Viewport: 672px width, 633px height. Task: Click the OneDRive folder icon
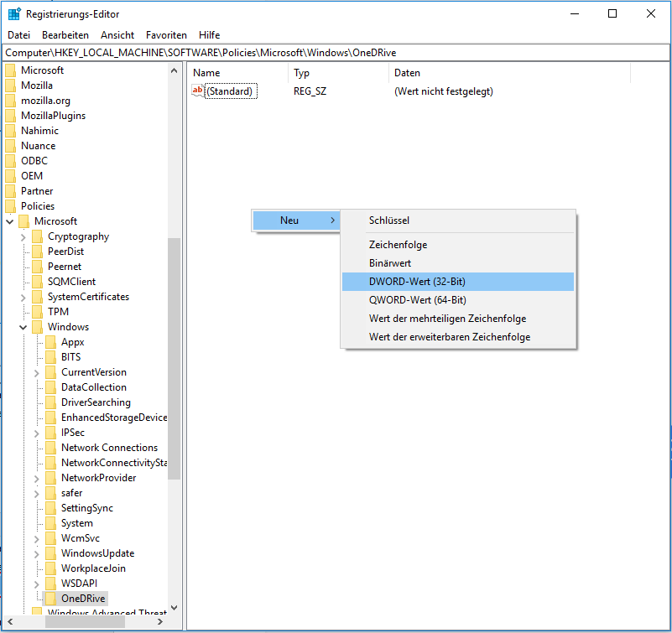[50, 599]
